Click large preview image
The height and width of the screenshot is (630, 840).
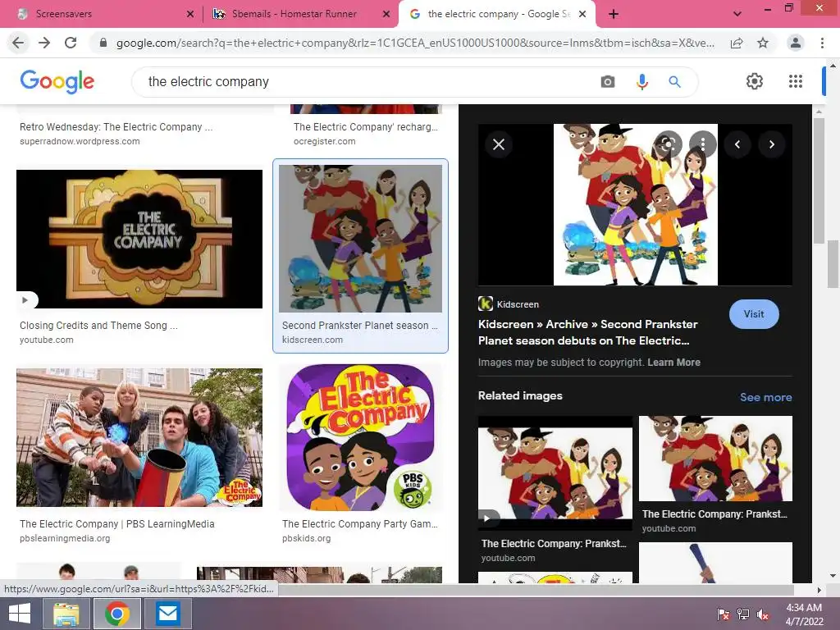point(636,204)
